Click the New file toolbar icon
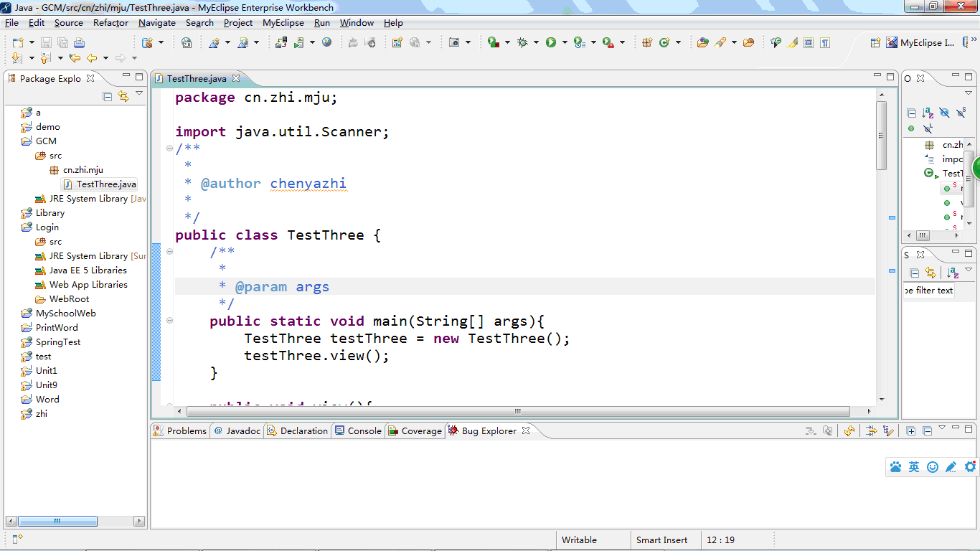980x551 pixels. 18,42
